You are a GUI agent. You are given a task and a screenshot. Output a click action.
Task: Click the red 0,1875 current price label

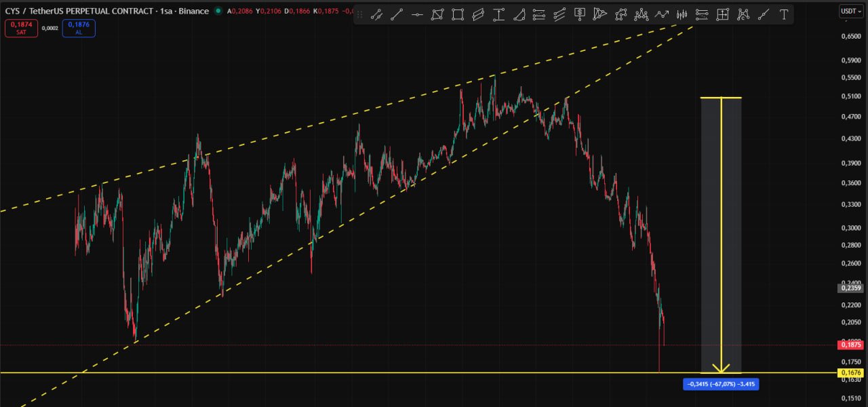coord(851,345)
